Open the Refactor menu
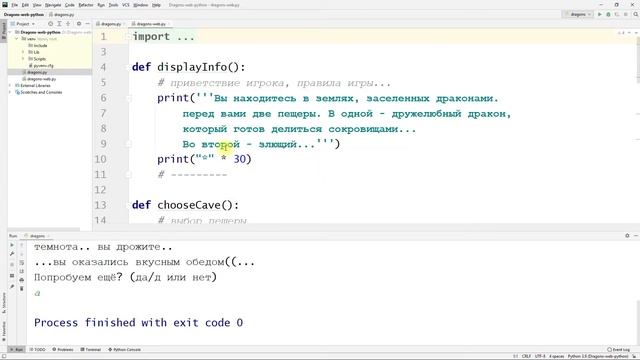This screenshot has height=360, width=640. pos(86,5)
